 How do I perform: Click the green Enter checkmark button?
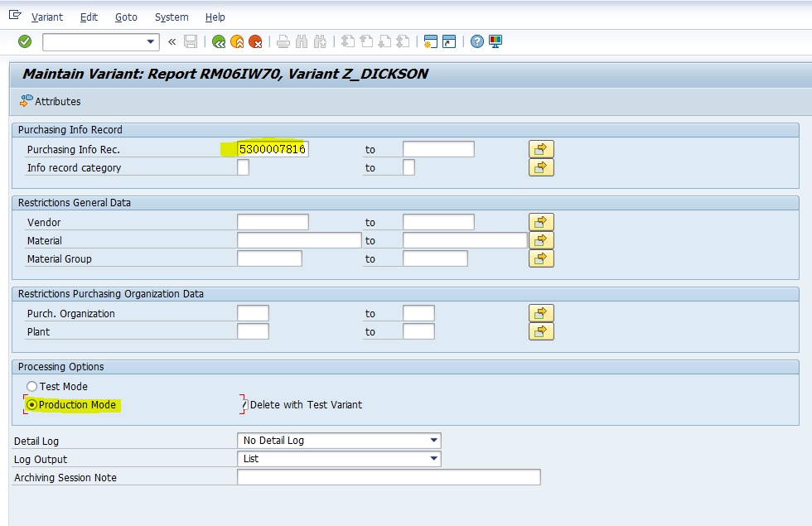pyautogui.click(x=24, y=41)
